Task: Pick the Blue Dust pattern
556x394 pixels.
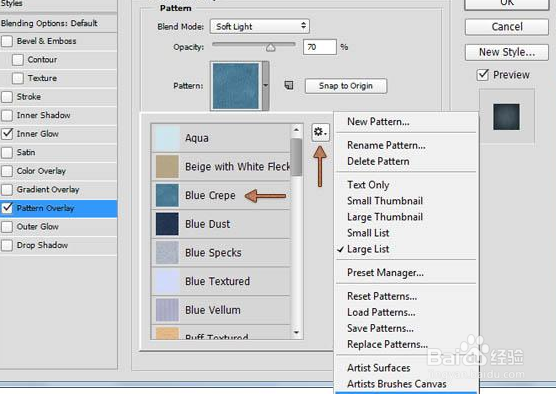Action: click(x=222, y=224)
